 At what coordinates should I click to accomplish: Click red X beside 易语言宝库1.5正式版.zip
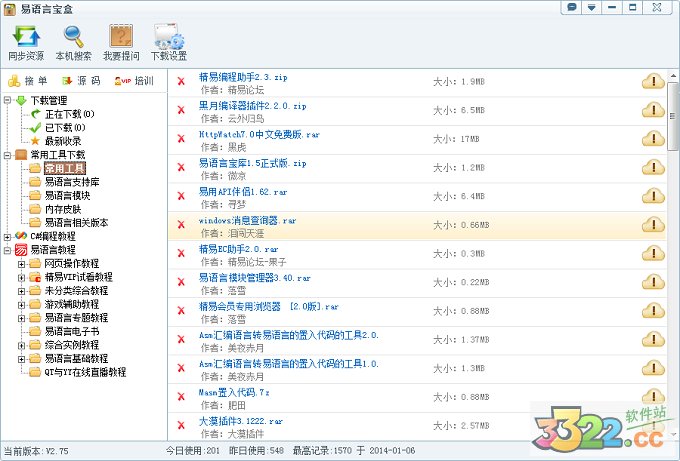coord(181,167)
